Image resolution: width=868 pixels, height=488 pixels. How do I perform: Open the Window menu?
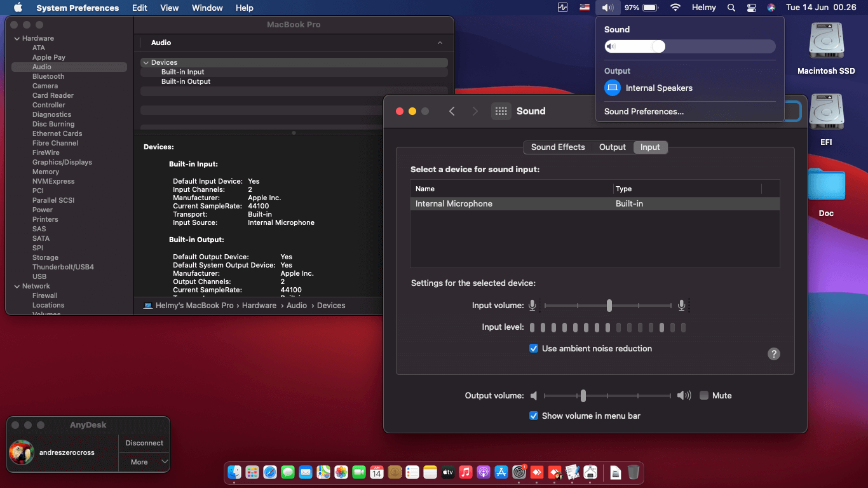(207, 8)
